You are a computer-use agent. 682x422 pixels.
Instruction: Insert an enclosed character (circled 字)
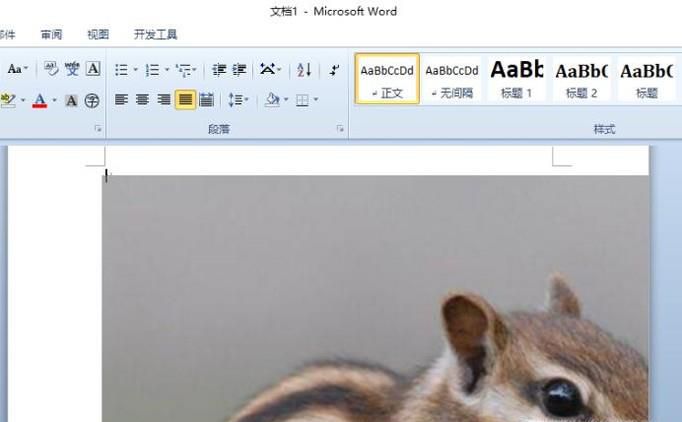click(92, 100)
